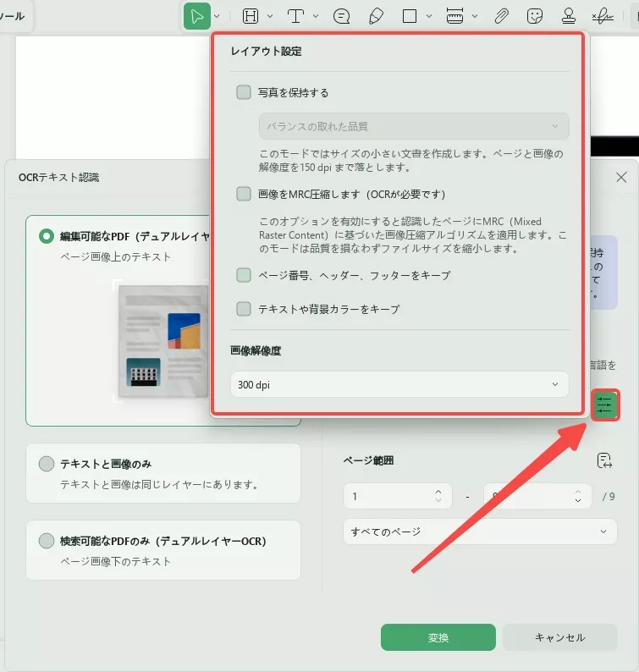Increase the start page number stepper

(438, 492)
